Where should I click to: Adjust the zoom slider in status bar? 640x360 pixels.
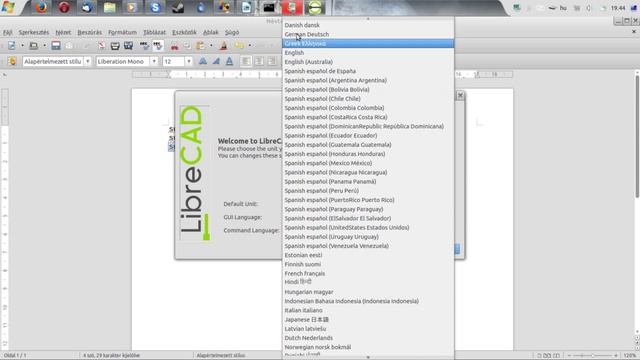click(592, 356)
